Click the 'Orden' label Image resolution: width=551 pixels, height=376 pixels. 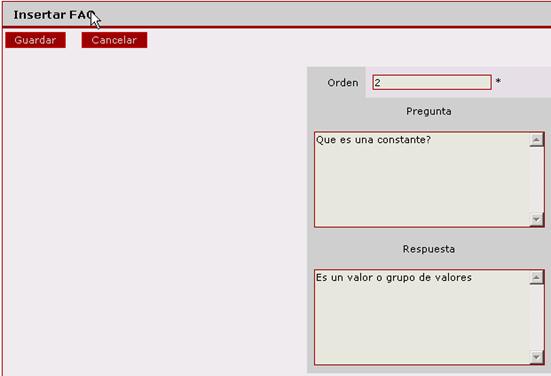coord(343,83)
